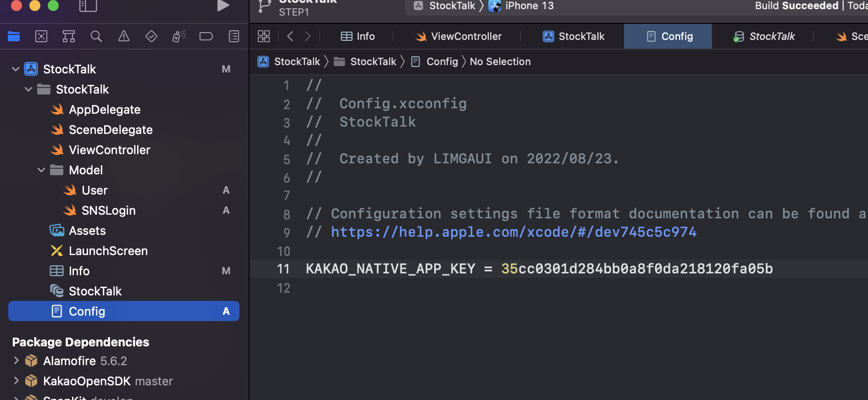The image size is (868, 400).
Task: Open the Source Control navigator
Action: pyautogui.click(x=41, y=36)
